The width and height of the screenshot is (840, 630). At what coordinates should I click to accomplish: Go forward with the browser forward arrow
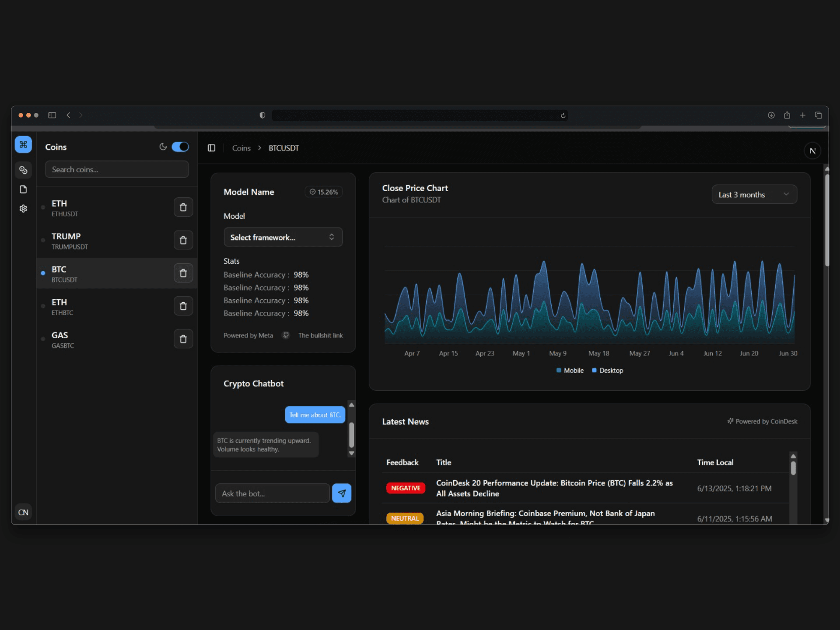81,115
